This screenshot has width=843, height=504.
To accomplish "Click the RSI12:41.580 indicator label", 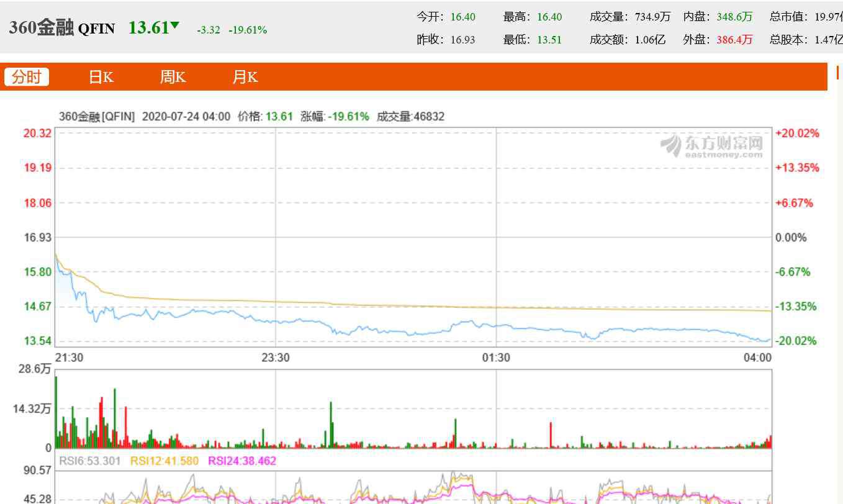I will coord(165,461).
